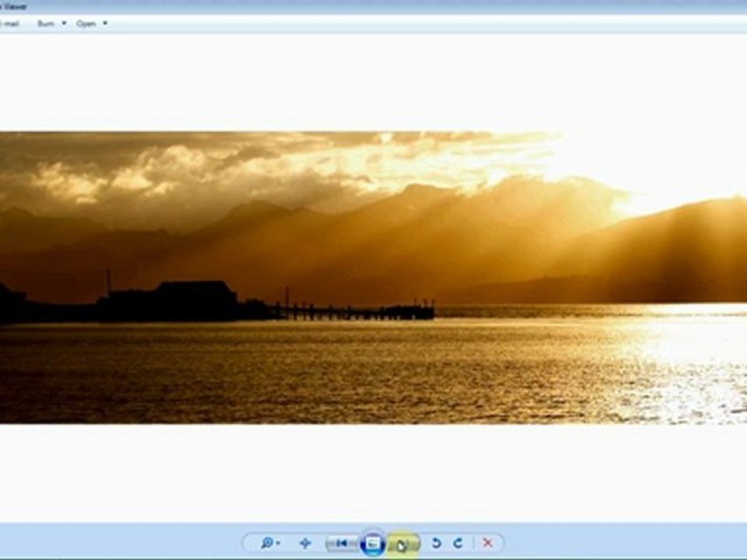Rotate the photo counterclockwise

(x=436, y=543)
